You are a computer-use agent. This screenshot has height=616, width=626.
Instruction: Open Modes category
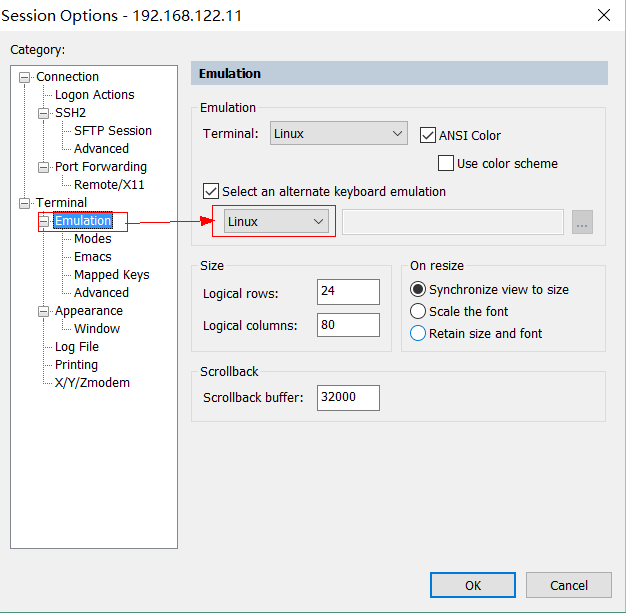tap(93, 239)
